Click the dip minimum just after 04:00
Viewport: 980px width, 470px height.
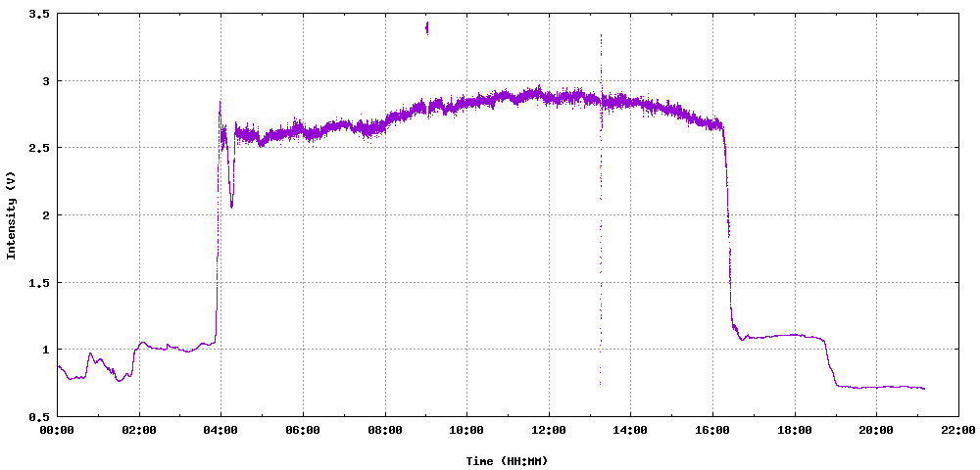pyautogui.click(x=231, y=205)
